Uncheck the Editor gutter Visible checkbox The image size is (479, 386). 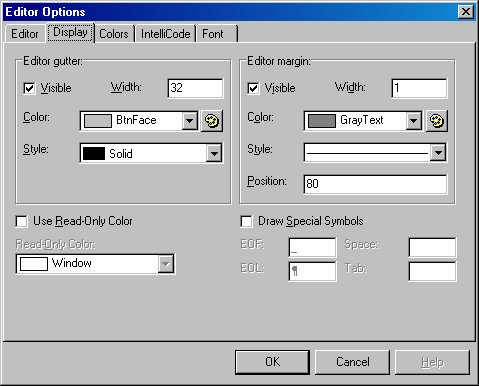point(29,88)
